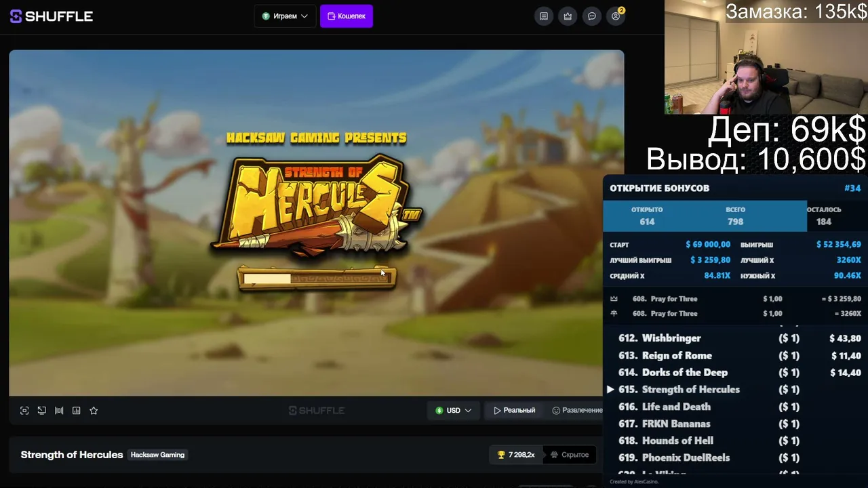Click the $ 11,40 Reign of Rome payout
This screenshot has width=868, height=488.
tap(846, 356)
